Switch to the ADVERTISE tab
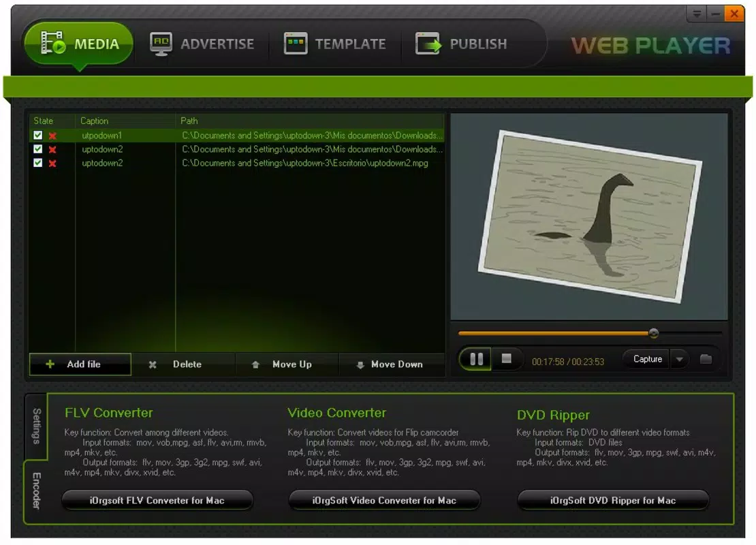Screen dimensions: 756x545 tap(202, 44)
